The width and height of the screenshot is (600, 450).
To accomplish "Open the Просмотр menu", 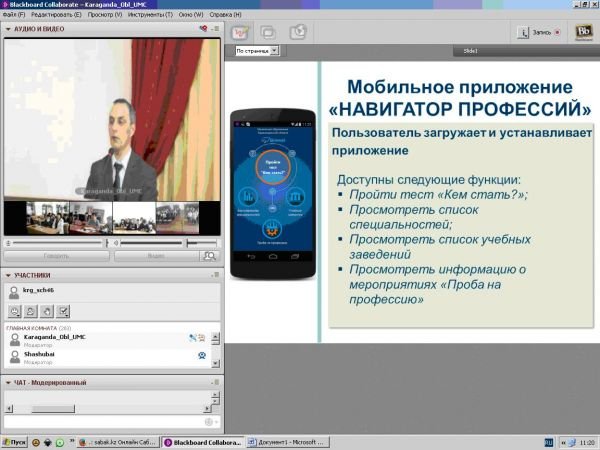I will [106, 16].
